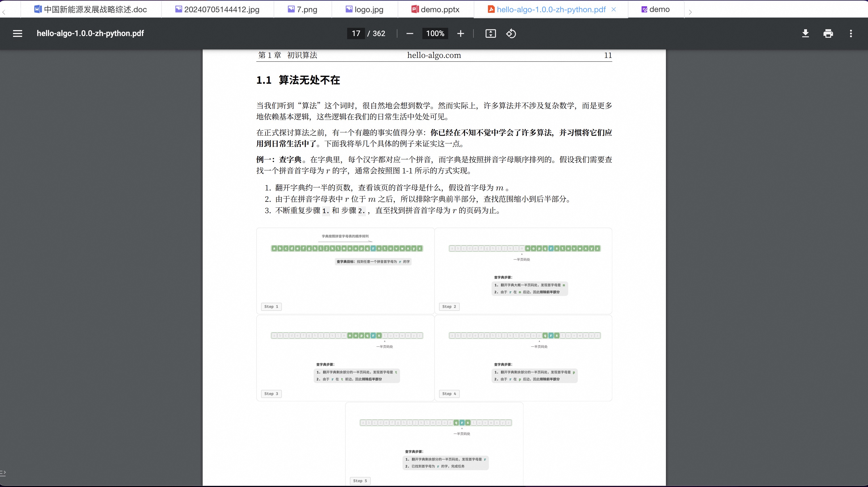Open the three-dot more actions menu

[851, 33]
